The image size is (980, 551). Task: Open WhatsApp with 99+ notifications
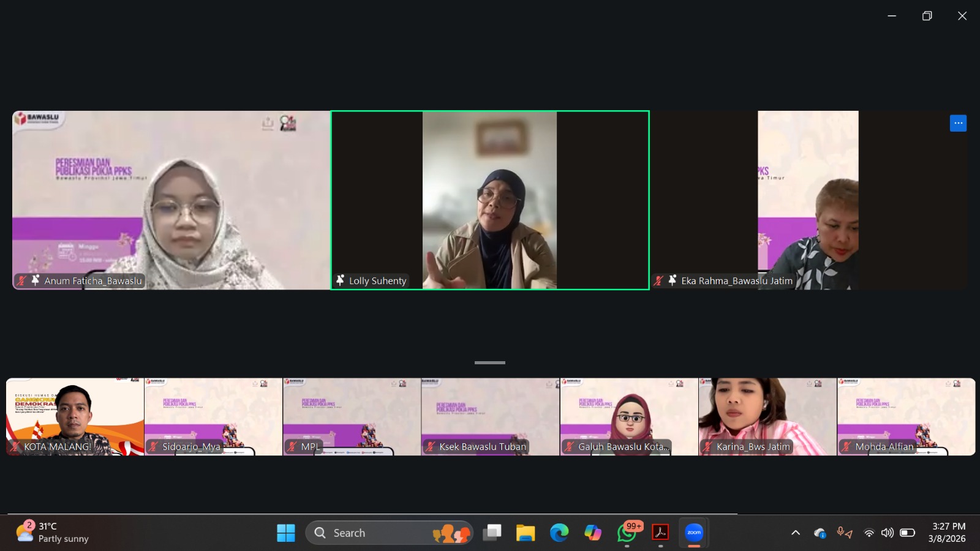point(627,533)
